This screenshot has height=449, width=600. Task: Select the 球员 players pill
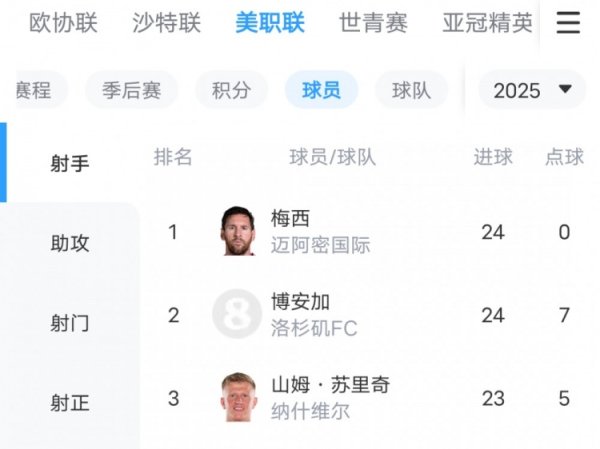click(x=321, y=90)
